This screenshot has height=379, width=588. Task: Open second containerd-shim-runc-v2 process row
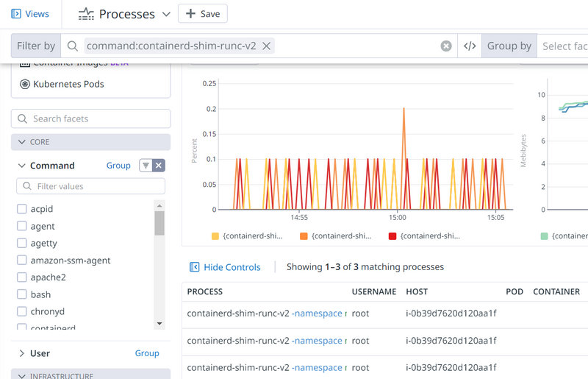385,341
